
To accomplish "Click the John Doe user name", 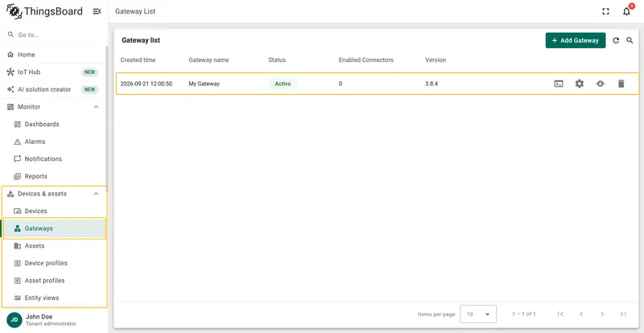I will pyautogui.click(x=38, y=317).
